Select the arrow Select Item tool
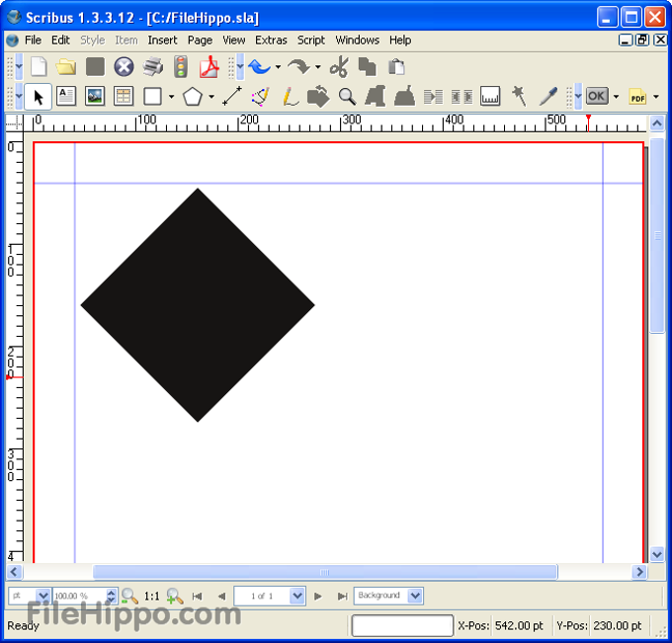The width and height of the screenshot is (672, 643). point(39,96)
